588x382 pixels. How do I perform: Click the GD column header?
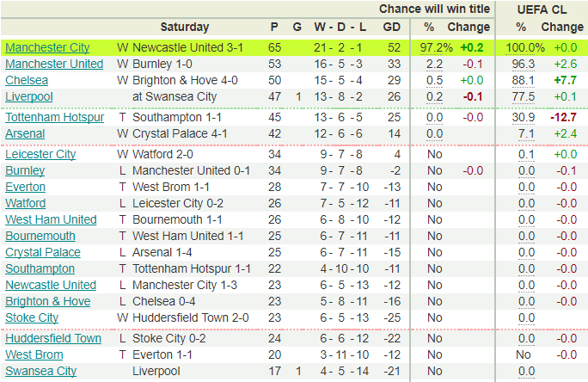392,27
